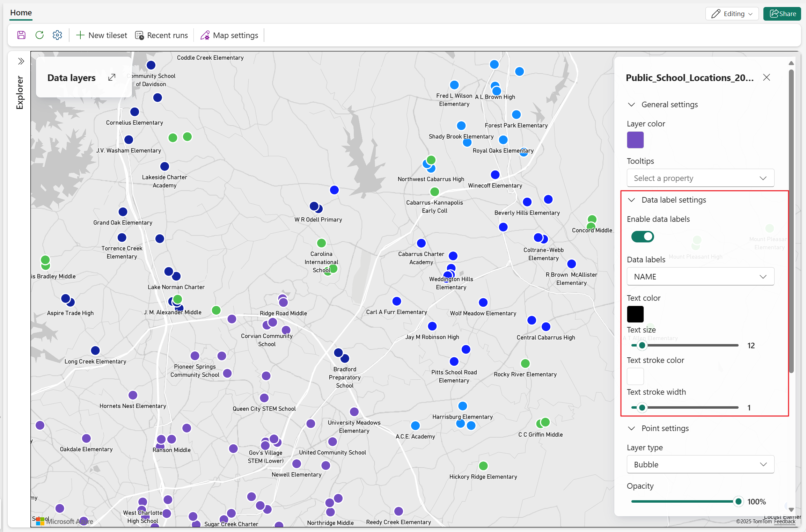Viewport: 806px width, 532px height.
Task: Open the Tooltips property selector
Action: pos(700,178)
